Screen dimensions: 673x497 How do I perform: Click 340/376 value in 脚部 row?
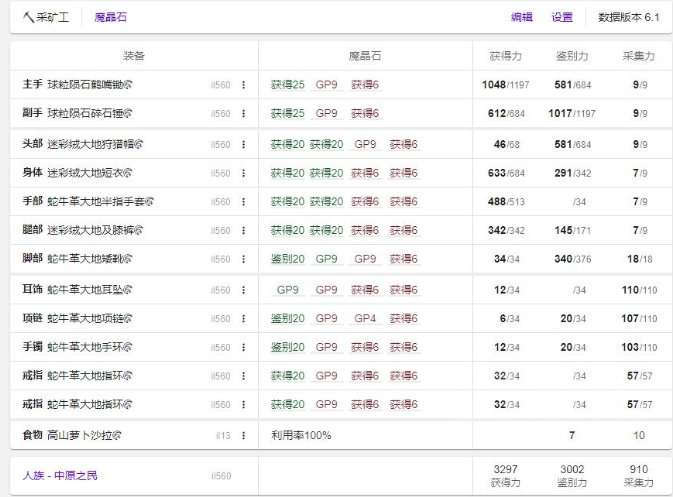click(573, 259)
